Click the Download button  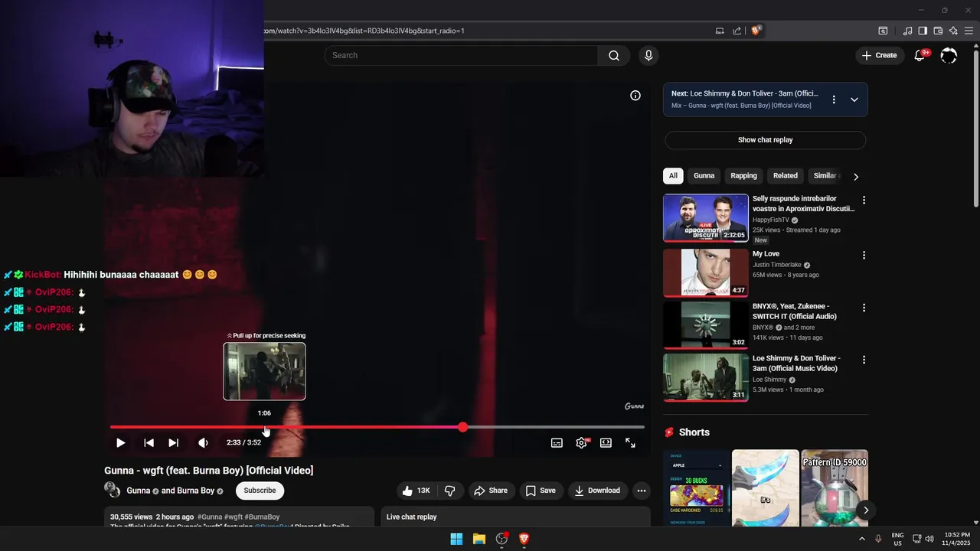597,491
